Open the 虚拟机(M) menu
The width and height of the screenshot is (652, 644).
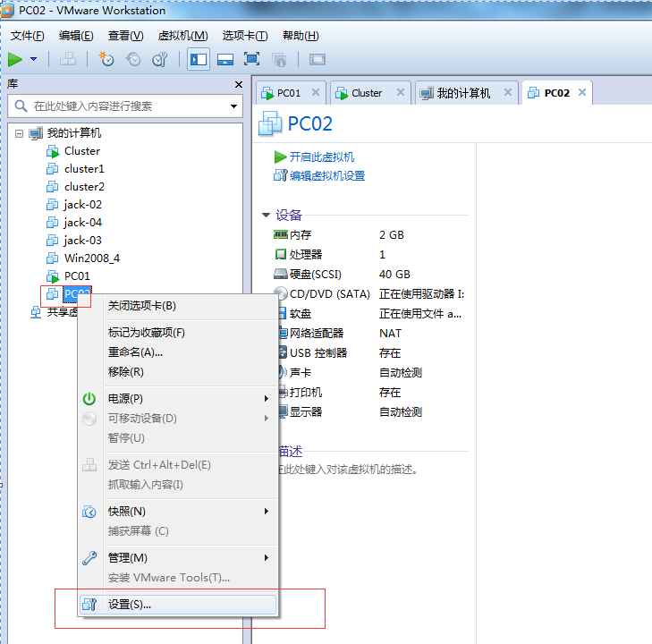pyautogui.click(x=182, y=36)
